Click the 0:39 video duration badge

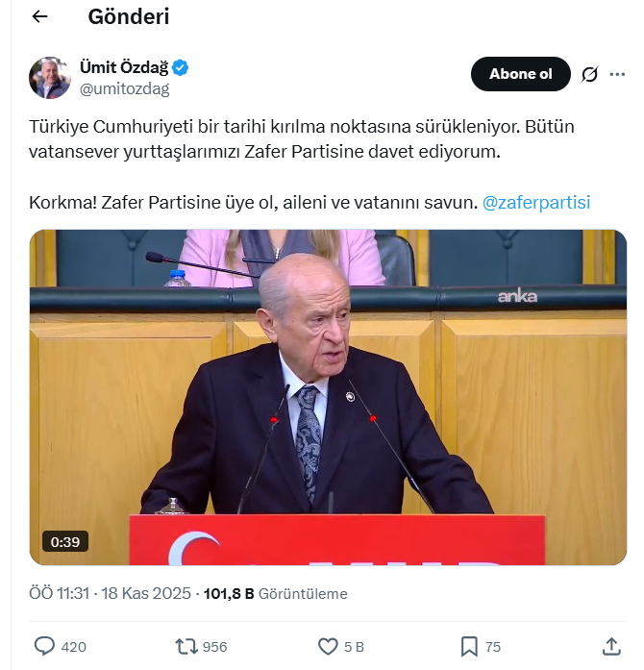[65, 541]
